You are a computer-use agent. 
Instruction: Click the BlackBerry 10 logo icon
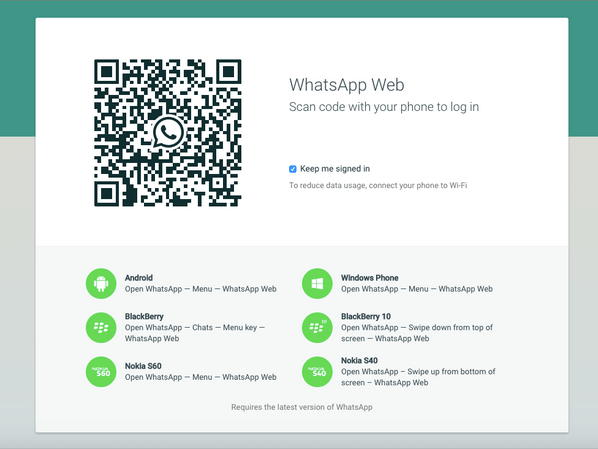317,327
